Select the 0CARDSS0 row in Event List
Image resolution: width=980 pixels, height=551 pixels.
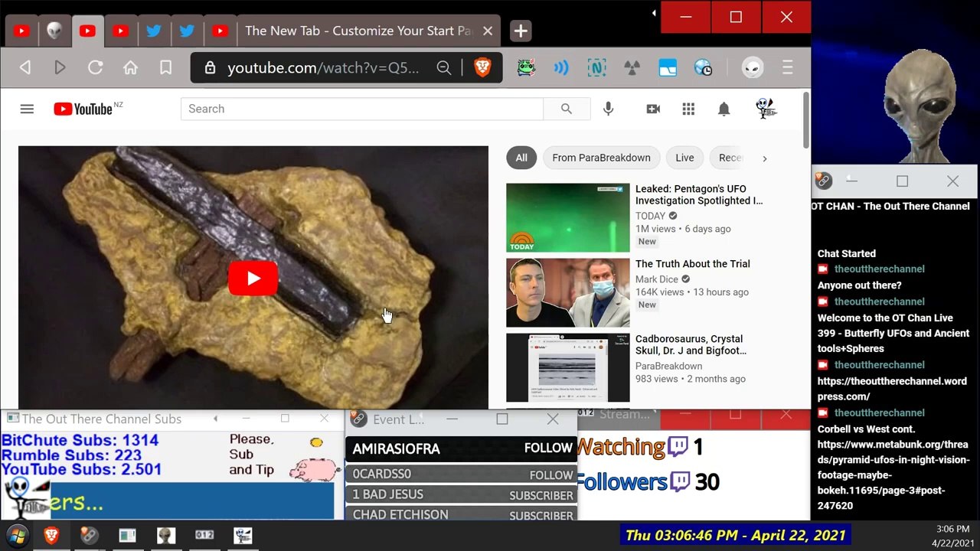click(462, 474)
